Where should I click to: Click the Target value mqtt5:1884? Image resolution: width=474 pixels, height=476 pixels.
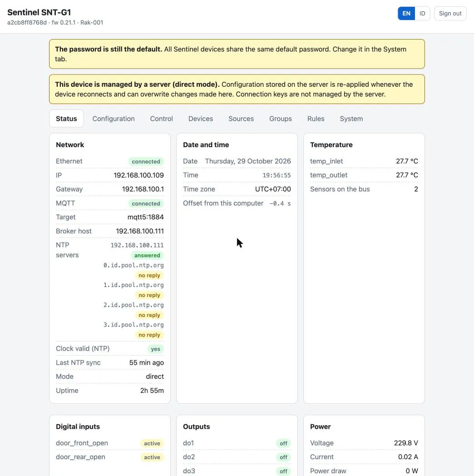coord(146,217)
